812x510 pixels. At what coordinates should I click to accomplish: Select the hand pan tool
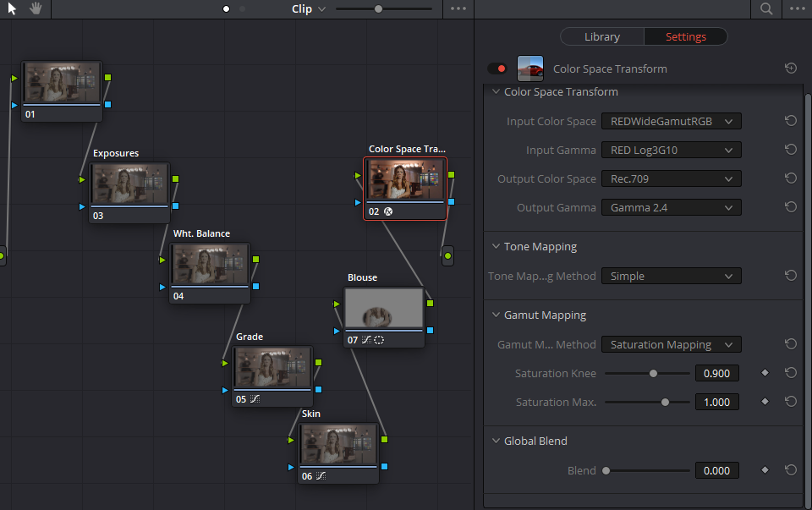pos(36,8)
